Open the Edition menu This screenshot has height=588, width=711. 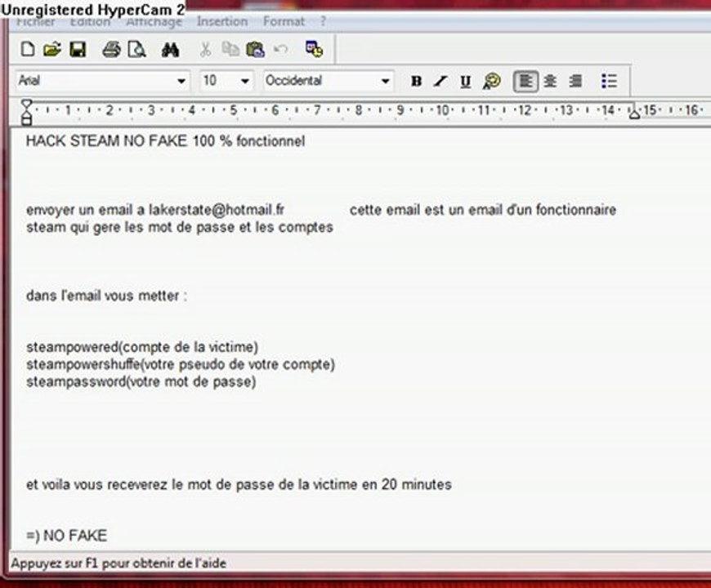(90, 22)
